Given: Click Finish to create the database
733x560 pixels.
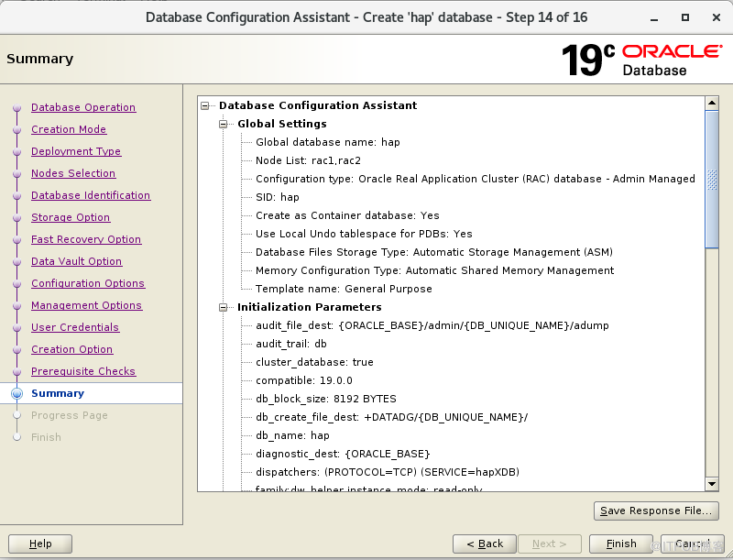Looking at the screenshot, I should point(621,544).
